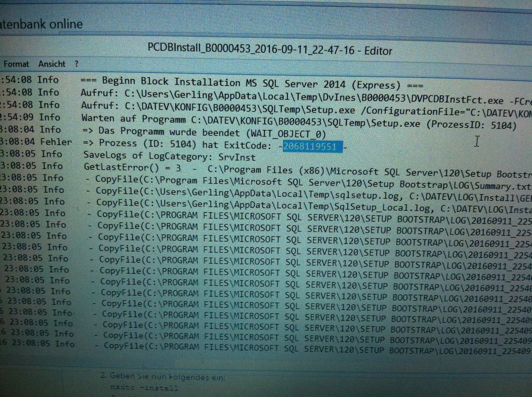Click the ':54:09' timestamp
This screenshot has height=397, width=532.
[17, 117]
